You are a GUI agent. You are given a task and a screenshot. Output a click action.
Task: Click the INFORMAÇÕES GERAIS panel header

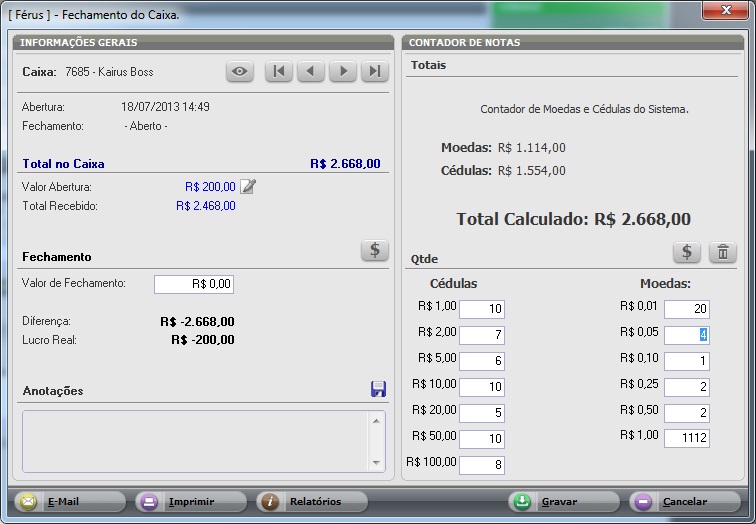point(203,42)
